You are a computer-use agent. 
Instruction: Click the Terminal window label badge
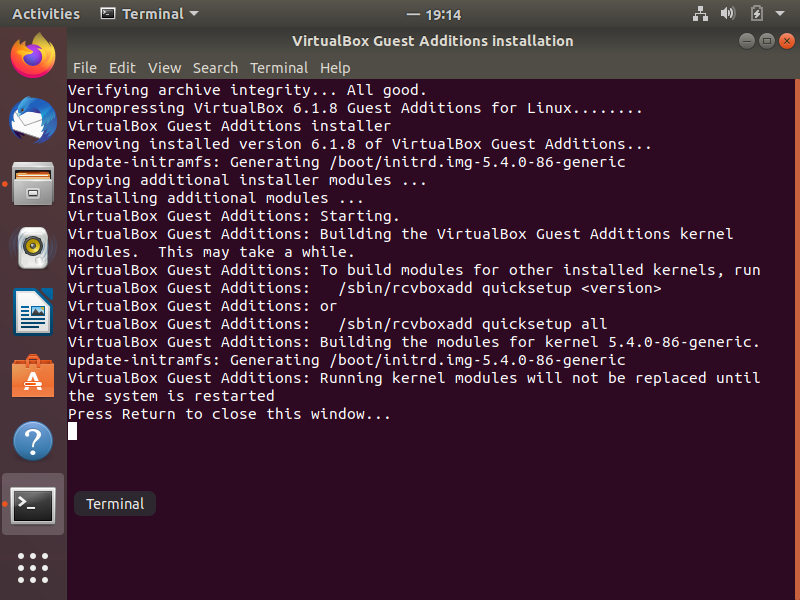[x=114, y=503]
